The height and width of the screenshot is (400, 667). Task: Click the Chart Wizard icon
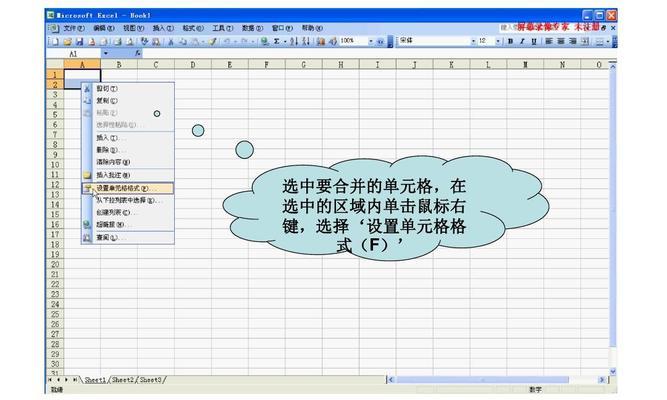[320, 41]
